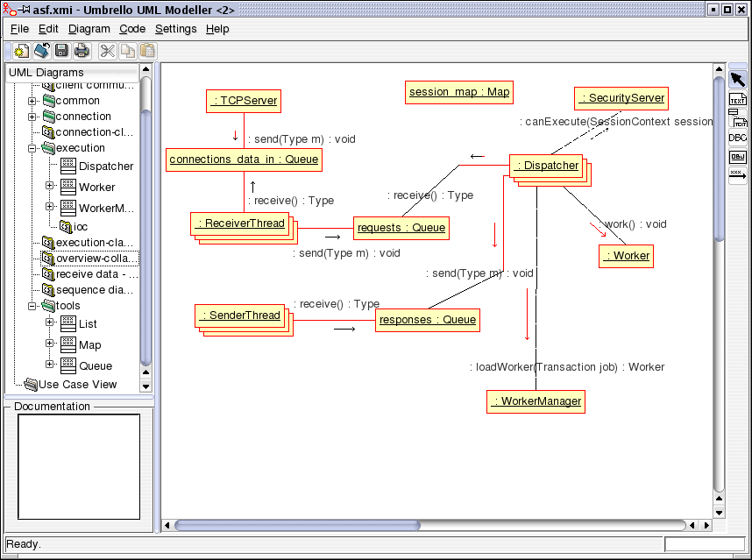Select the requests : Queue object
The height and width of the screenshot is (560, 752).
tap(401, 228)
